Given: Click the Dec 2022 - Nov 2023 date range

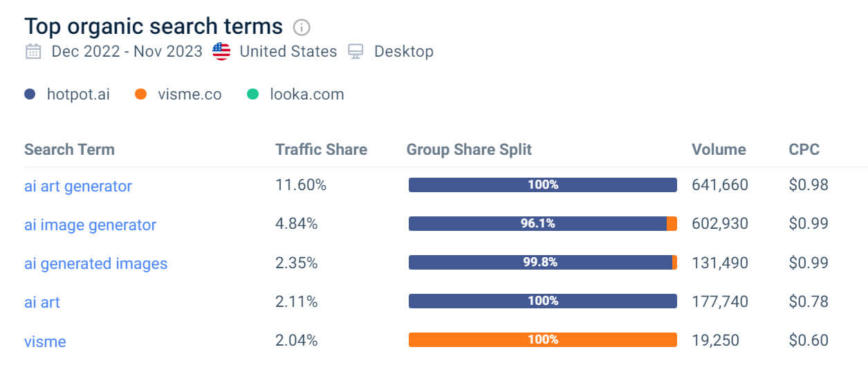Looking at the screenshot, I should [x=127, y=52].
